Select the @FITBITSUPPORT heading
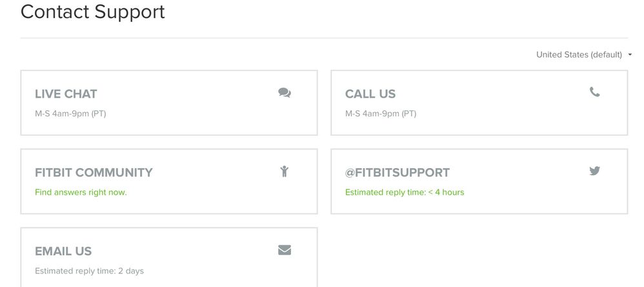The width and height of the screenshot is (644, 287). [x=397, y=173]
